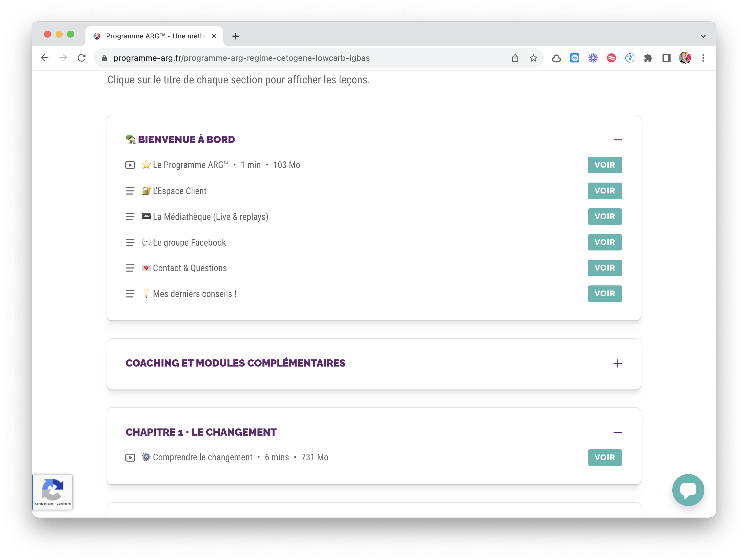The image size is (748, 560).
Task: Click video icon beside Le Programme ARG
Action: (x=130, y=165)
